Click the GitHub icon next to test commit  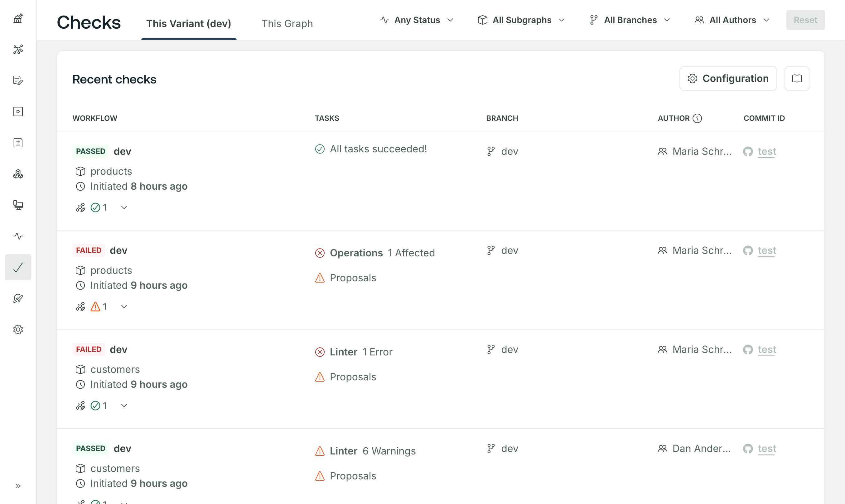(x=748, y=151)
